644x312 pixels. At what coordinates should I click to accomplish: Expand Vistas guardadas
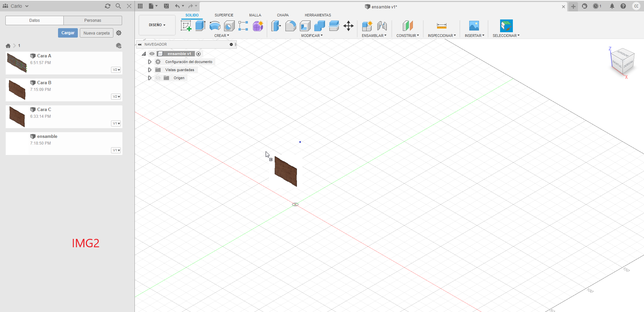tap(150, 70)
